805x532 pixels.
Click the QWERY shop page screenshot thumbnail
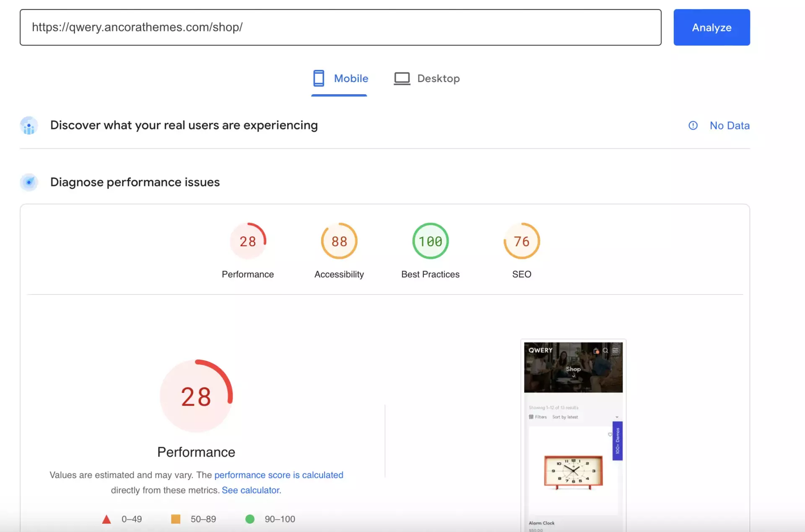(573, 436)
